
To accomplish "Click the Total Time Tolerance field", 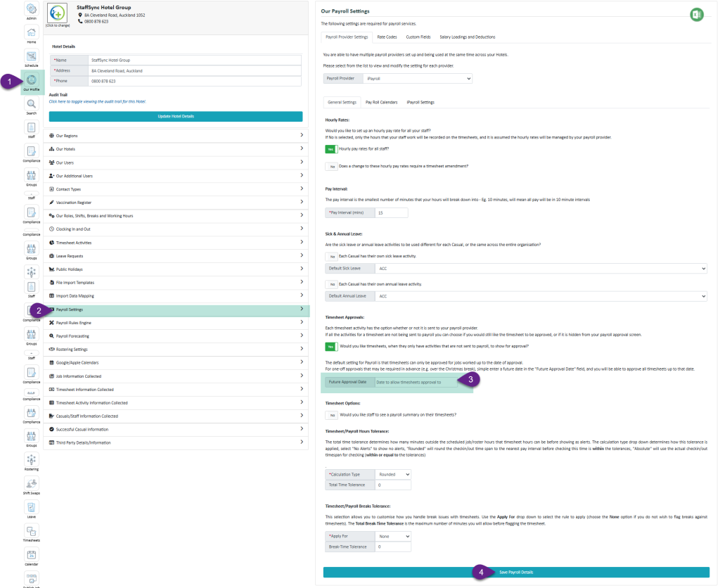I will click(x=393, y=485).
